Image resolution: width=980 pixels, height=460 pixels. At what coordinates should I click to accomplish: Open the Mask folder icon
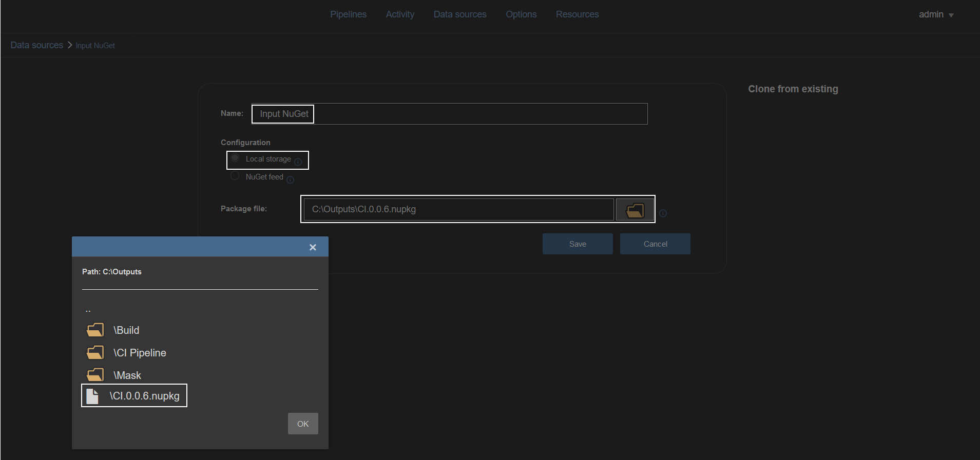click(95, 375)
